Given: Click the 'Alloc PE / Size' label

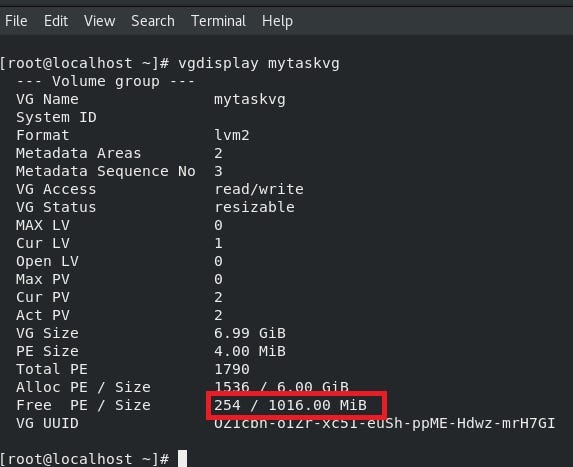Looking at the screenshot, I should pyautogui.click(x=83, y=387).
